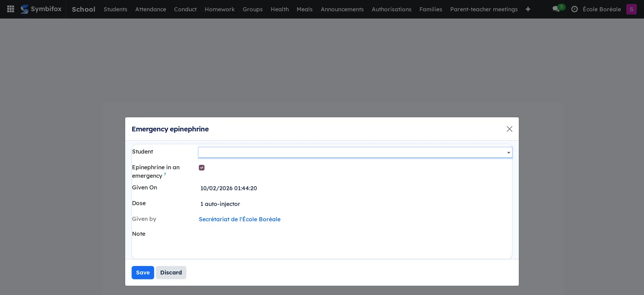The height and width of the screenshot is (295, 644).
Task: Open the Students menu
Action: (116, 9)
